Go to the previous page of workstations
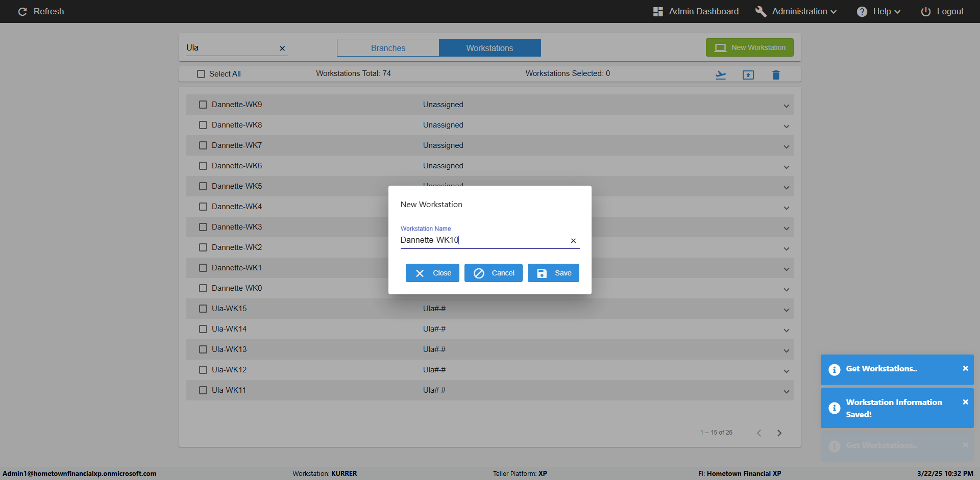 pyautogui.click(x=759, y=433)
